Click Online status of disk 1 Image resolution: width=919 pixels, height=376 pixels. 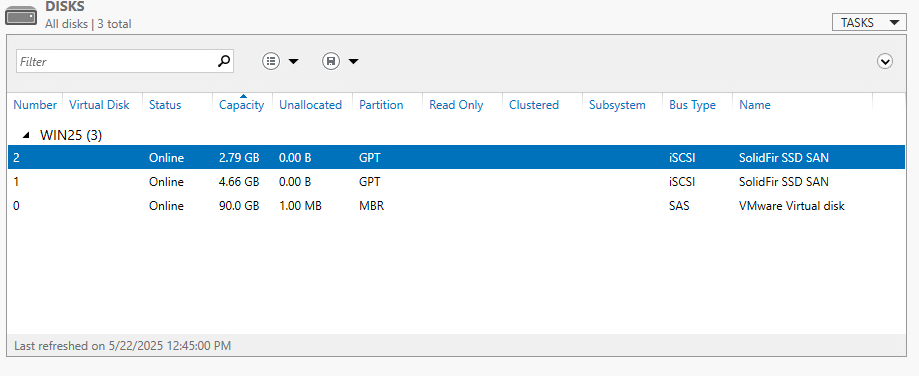(166, 182)
